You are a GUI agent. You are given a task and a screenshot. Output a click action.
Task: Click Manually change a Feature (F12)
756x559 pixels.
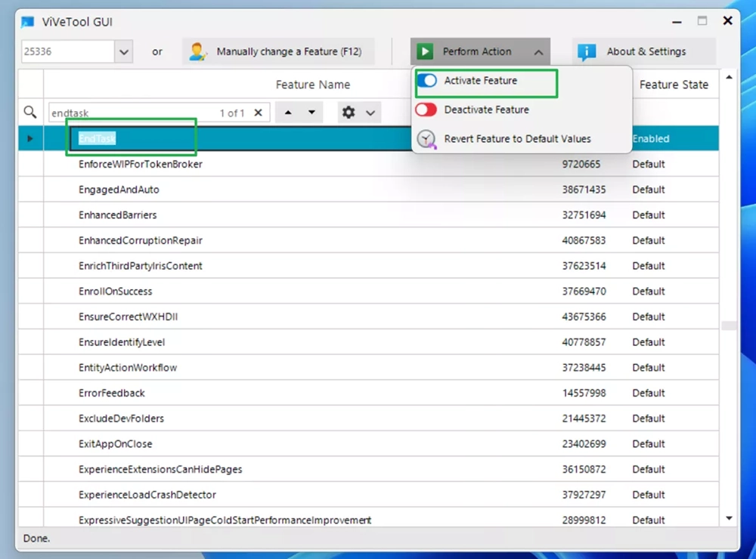pos(289,52)
